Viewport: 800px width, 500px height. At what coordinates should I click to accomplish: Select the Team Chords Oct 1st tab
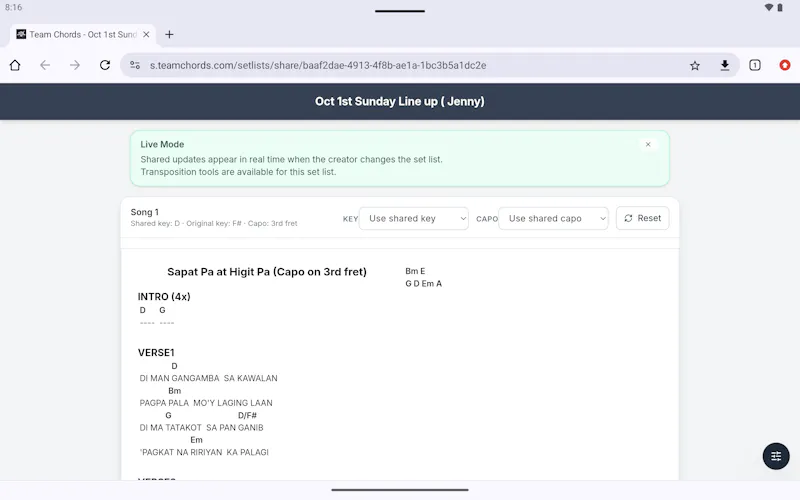click(83, 35)
